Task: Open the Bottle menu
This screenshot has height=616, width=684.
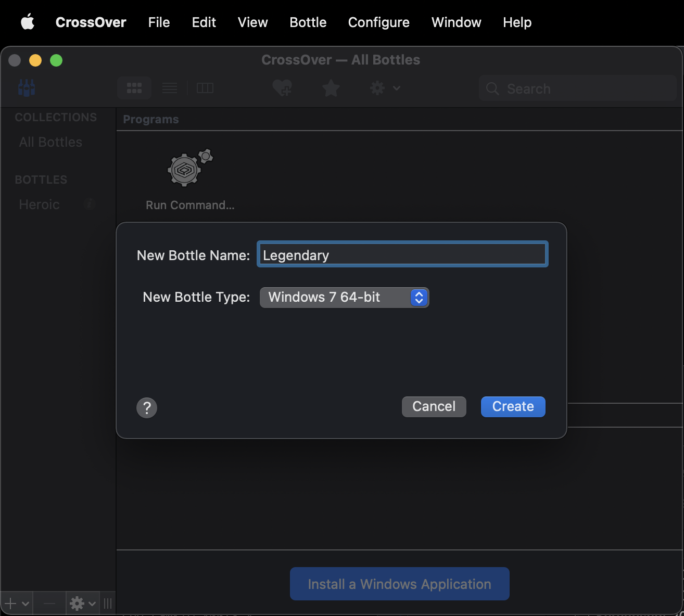Action: 308,22
